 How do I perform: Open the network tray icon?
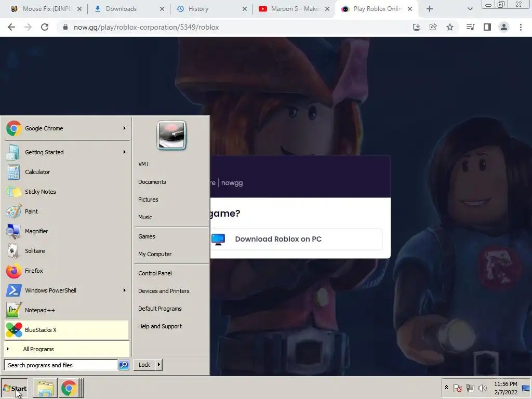[x=470, y=388]
